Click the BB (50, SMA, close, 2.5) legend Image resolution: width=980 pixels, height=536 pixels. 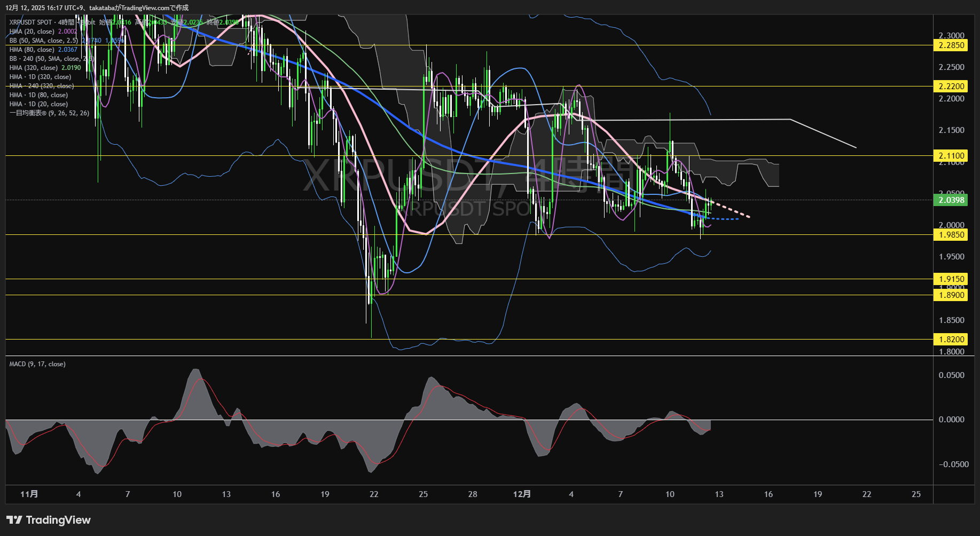[44, 41]
